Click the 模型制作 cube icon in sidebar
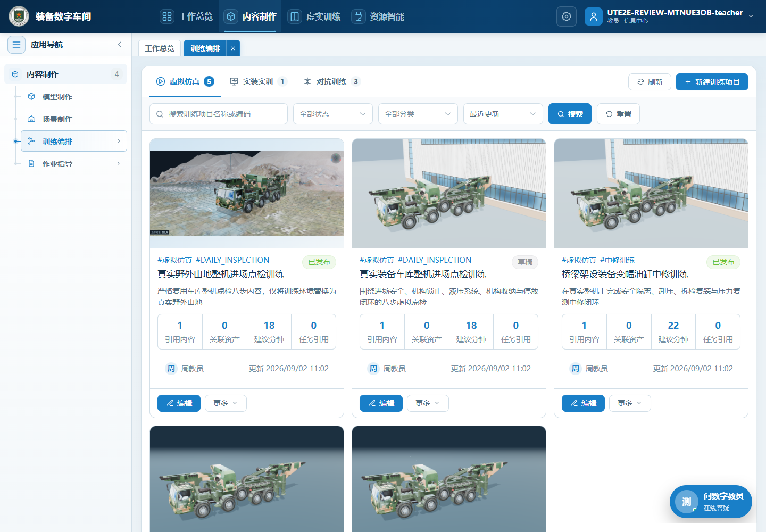 coord(31,97)
